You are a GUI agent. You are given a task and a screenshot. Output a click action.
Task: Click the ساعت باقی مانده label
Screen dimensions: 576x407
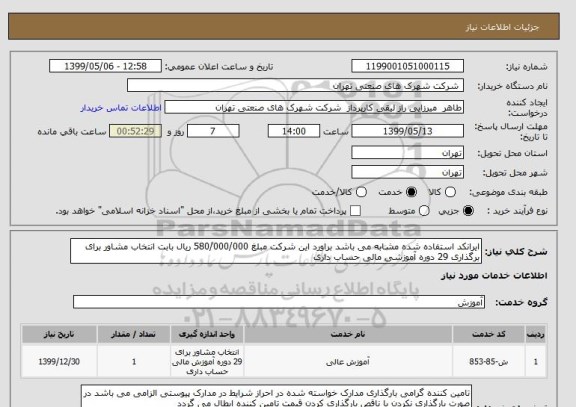(72, 132)
